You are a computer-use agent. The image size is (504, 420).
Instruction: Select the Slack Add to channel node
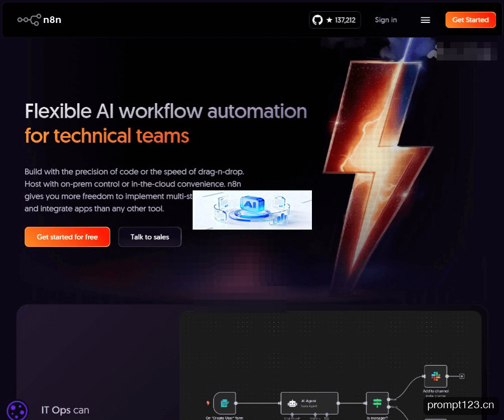436,376
